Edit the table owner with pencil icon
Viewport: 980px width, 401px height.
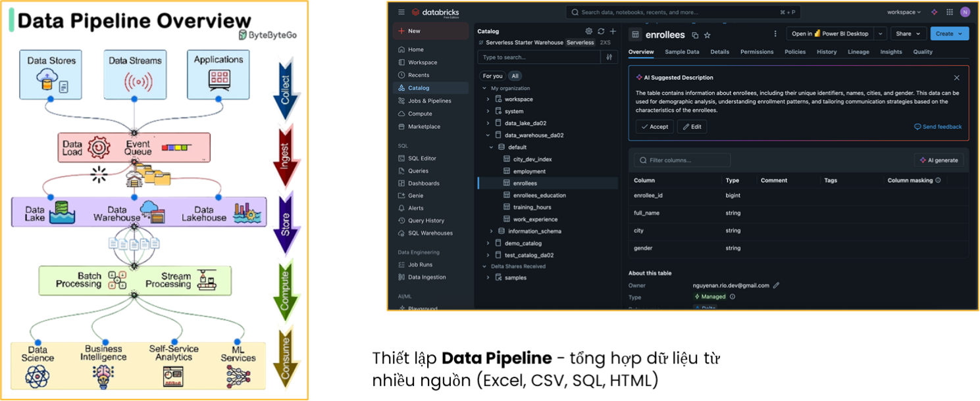click(777, 285)
